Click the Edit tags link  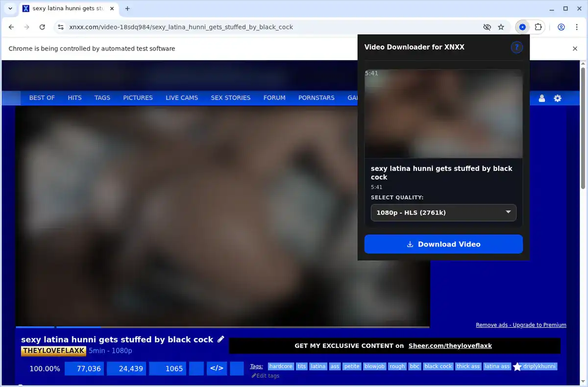point(265,376)
